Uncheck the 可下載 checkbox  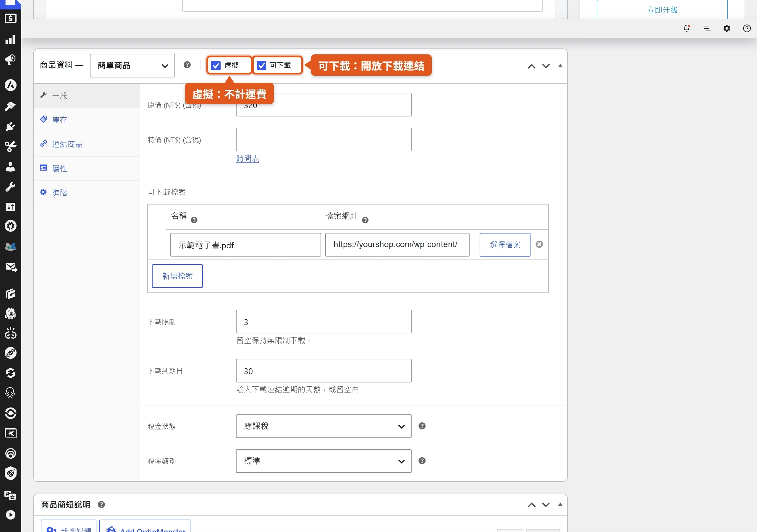[261, 66]
